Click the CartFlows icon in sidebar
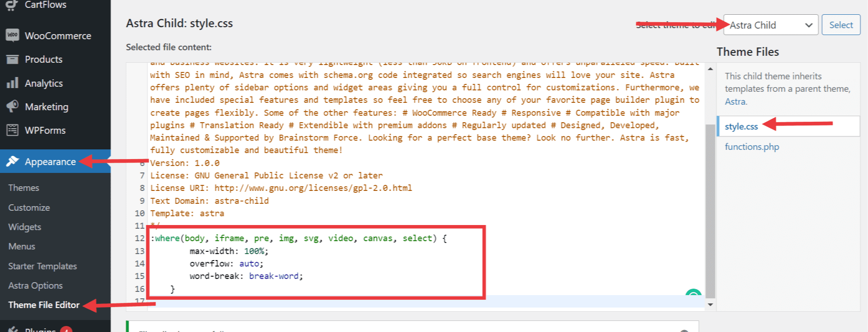This screenshot has height=332, width=868. click(12, 5)
